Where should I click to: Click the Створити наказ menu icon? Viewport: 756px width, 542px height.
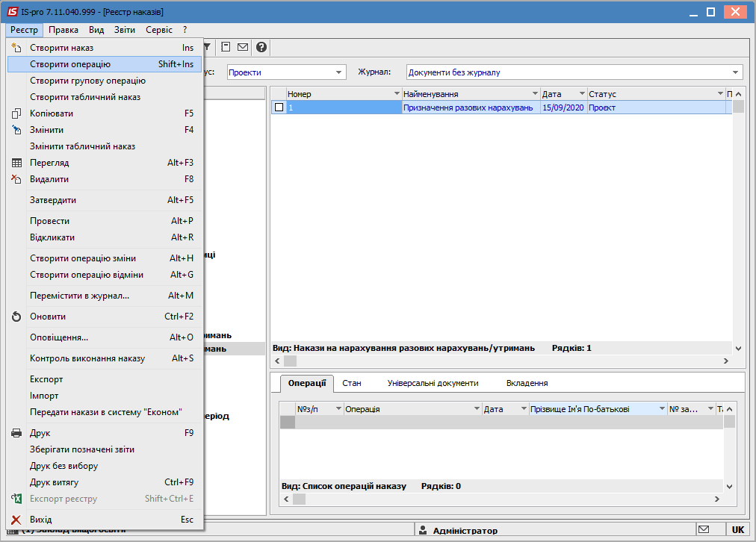point(16,48)
